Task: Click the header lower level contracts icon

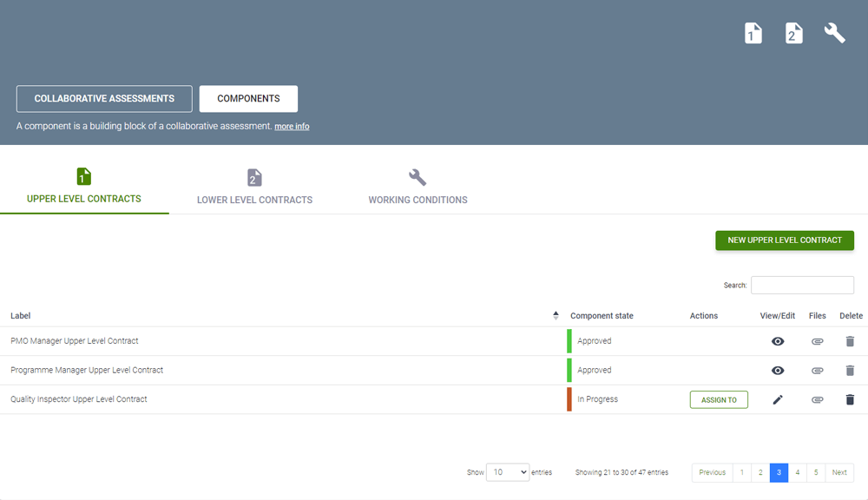Action: [x=794, y=33]
